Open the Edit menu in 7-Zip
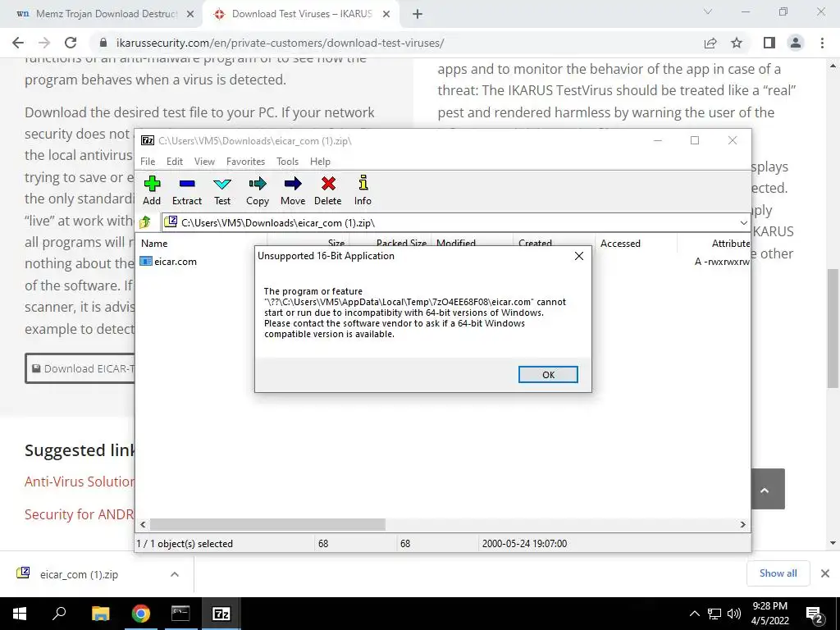This screenshot has width=840, height=630. click(175, 162)
